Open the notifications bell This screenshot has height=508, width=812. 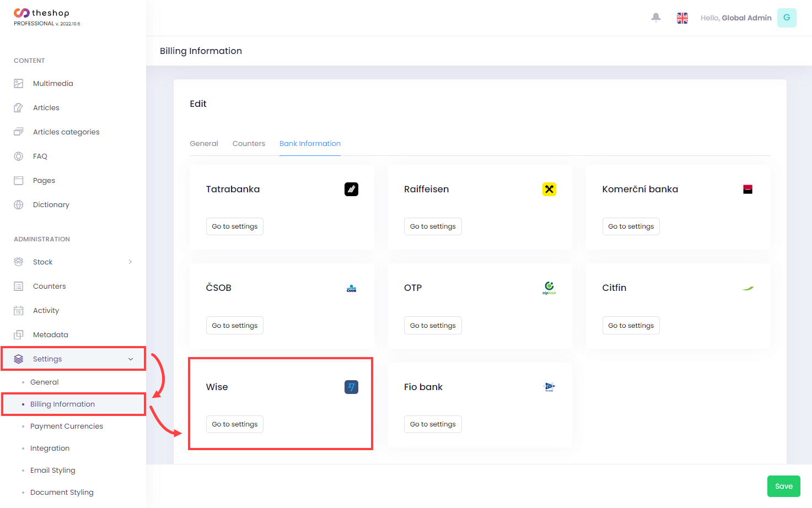pos(656,18)
